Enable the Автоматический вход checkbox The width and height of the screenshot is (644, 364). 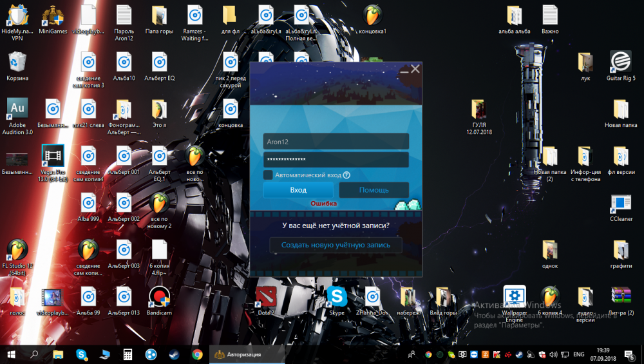[x=268, y=175]
